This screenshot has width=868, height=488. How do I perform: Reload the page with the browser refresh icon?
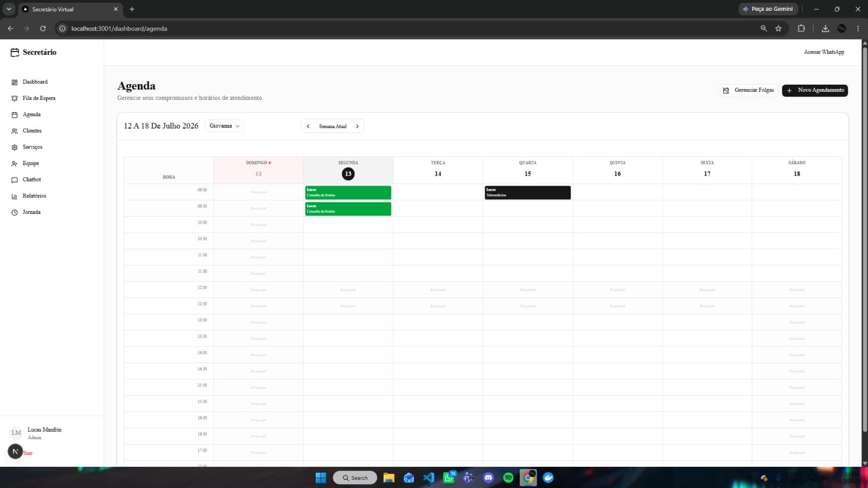coord(43,28)
